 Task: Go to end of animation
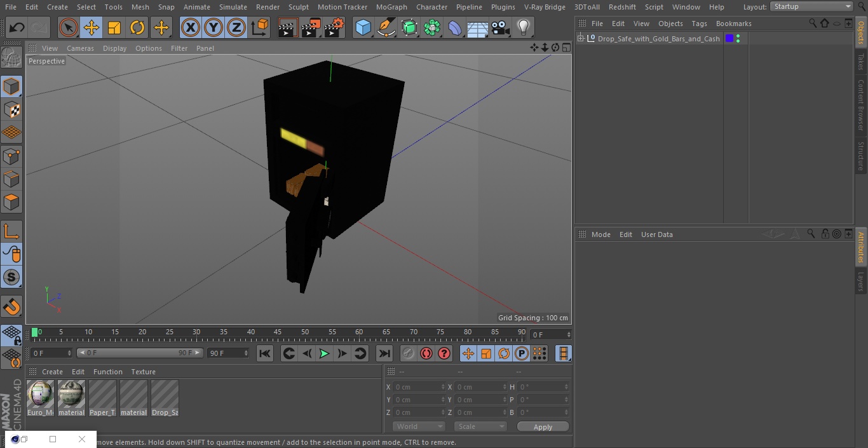pos(384,354)
